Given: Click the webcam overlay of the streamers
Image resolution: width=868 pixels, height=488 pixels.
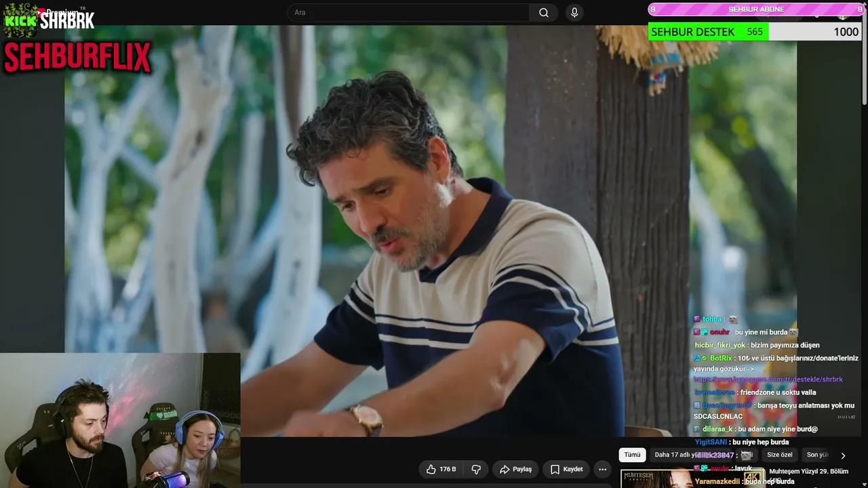Looking at the screenshot, I should pos(120,420).
